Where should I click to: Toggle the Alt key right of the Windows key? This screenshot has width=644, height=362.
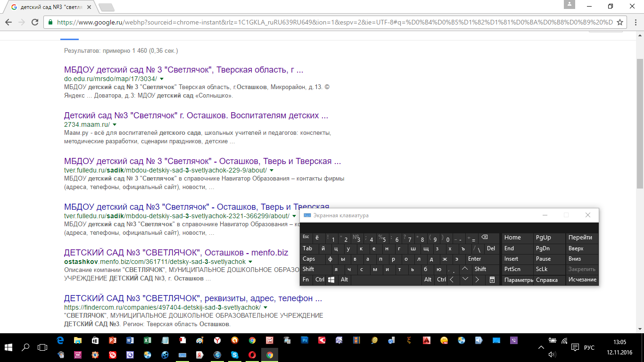[344, 280]
